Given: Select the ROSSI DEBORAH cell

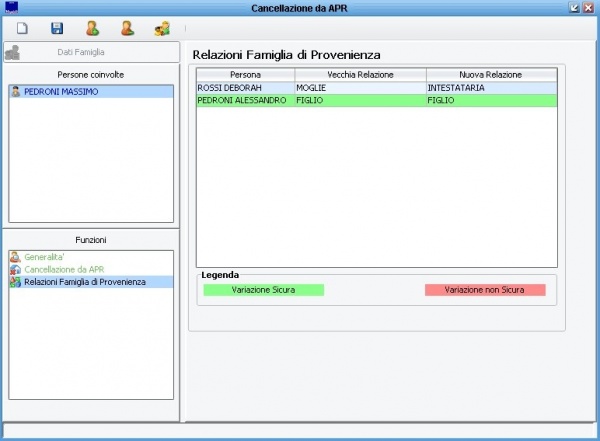Looking at the screenshot, I should [x=246, y=88].
